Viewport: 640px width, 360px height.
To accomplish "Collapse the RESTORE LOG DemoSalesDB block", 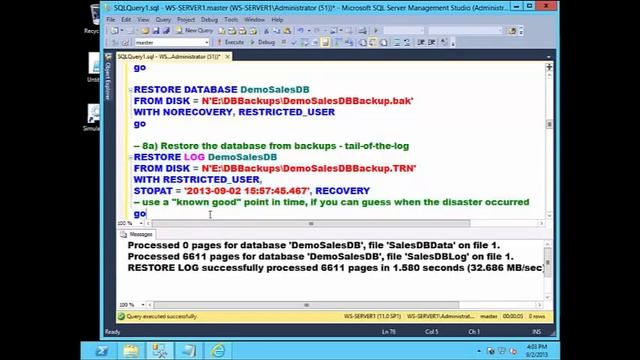I will tap(131, 157).
